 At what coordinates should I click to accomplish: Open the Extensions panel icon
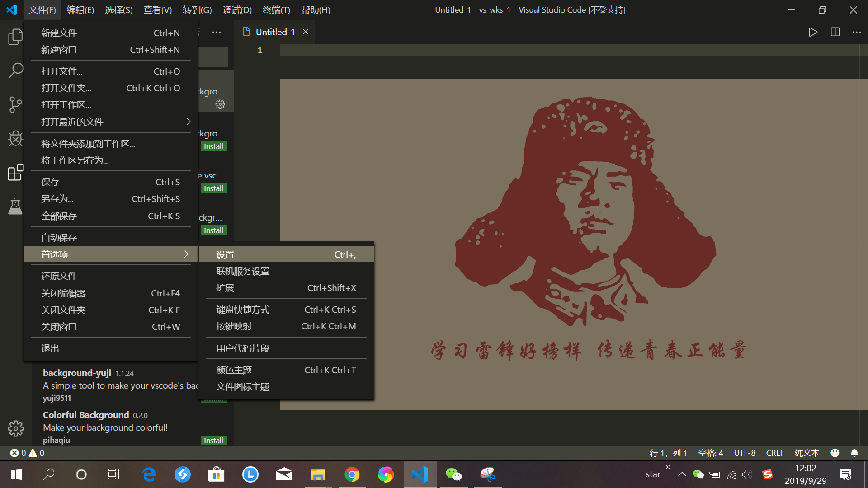click(x=15, y=173)
